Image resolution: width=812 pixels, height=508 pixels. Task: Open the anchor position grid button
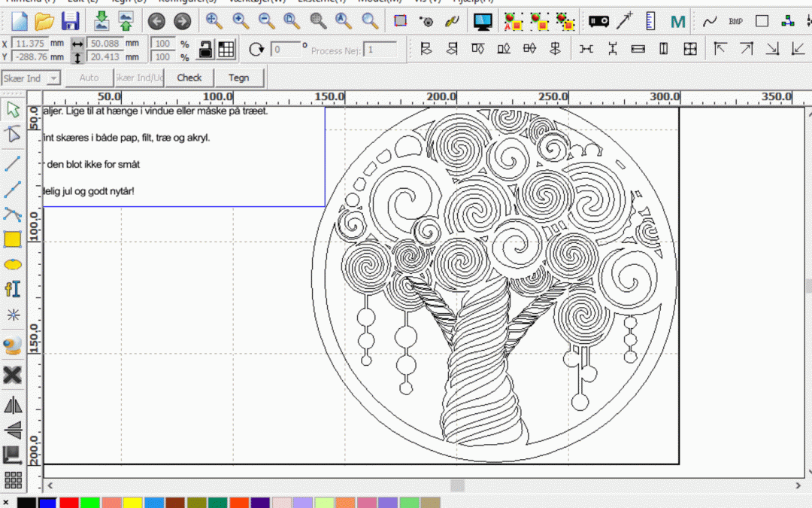tap(226, 49)
